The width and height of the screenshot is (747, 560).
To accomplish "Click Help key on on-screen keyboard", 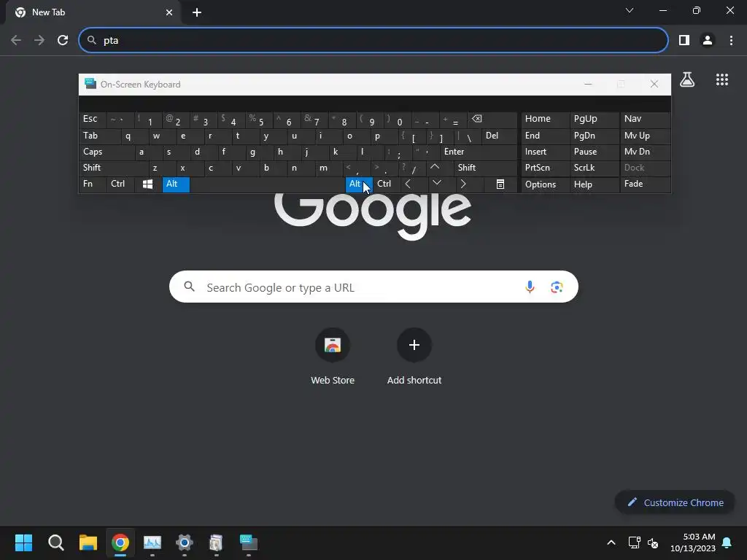I will pyautogui.click(x=594, y=184).
